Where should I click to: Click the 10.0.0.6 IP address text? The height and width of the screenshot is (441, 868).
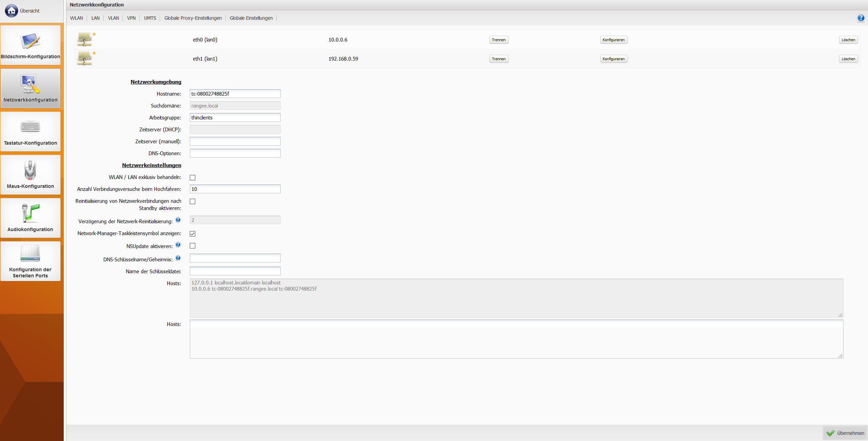338,40
